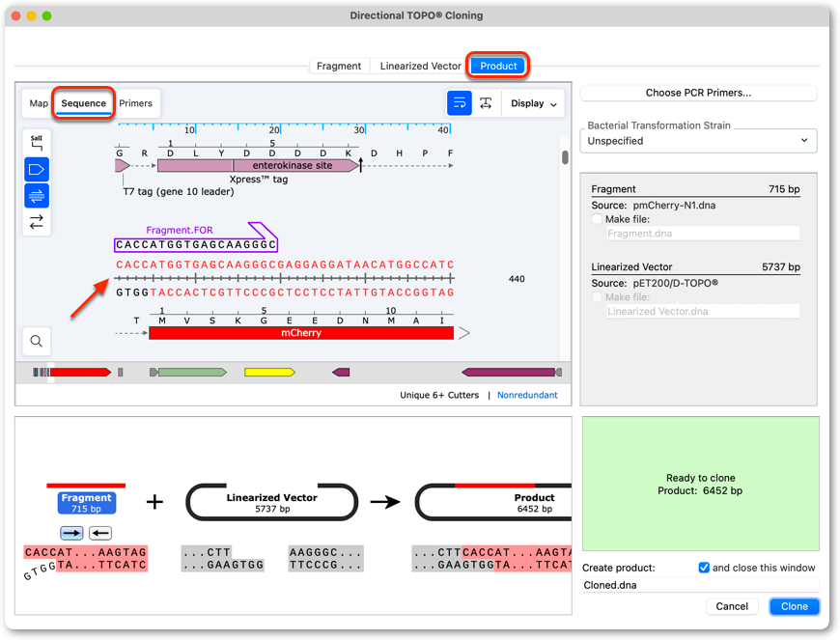
Task: Click the Linearized Vector.dna file name field
Action: (703, 311)
